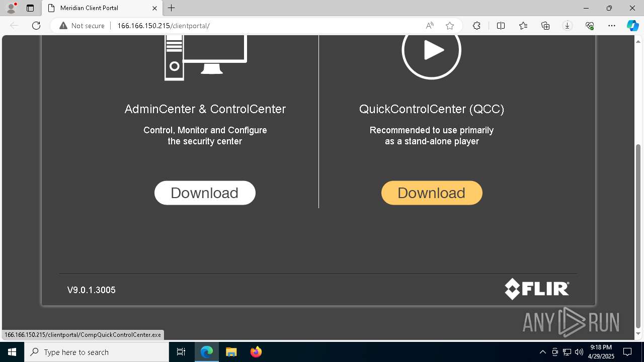Open File Explorer from taskbar

[x=231, y=352]
